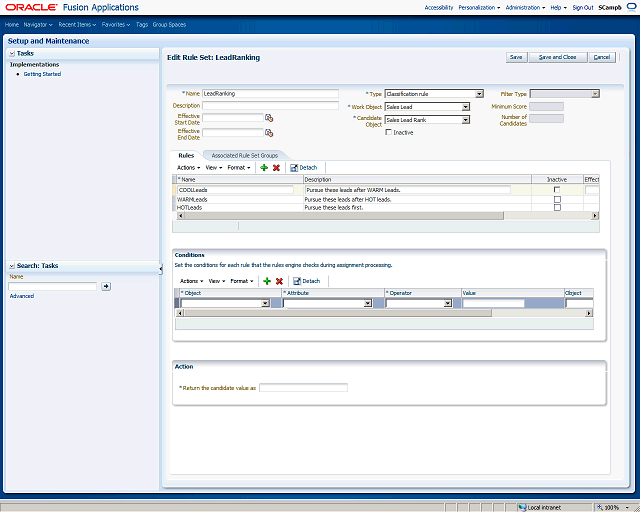Open the Help menu
Viewport: 640px width, 512px height.
click(558, 7)
